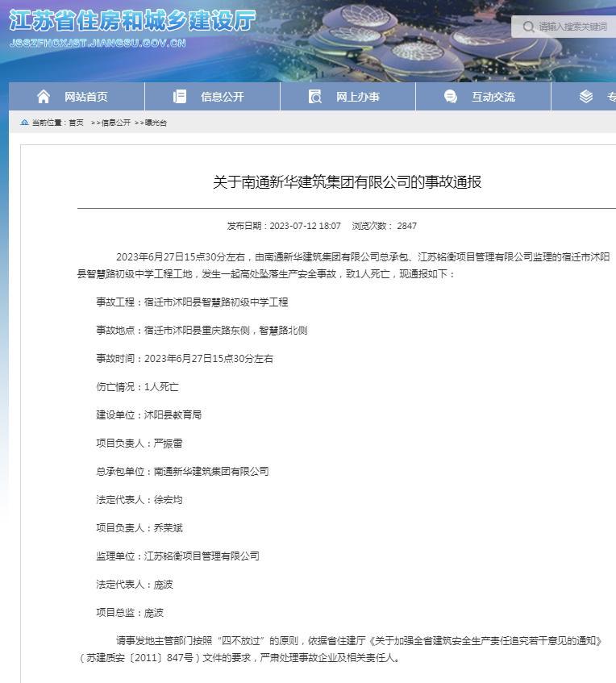Click the 互动交流 chat bubble icon
This screenshot has width=616, height=683.
(x=451, y=96)
